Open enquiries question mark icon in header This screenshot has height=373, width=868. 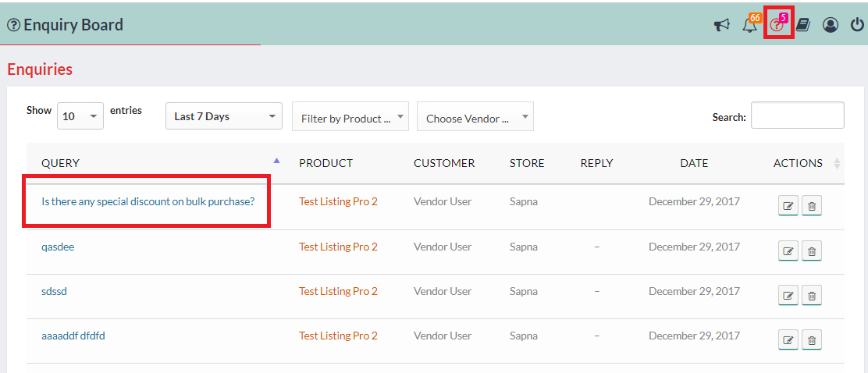pos(777,25)
